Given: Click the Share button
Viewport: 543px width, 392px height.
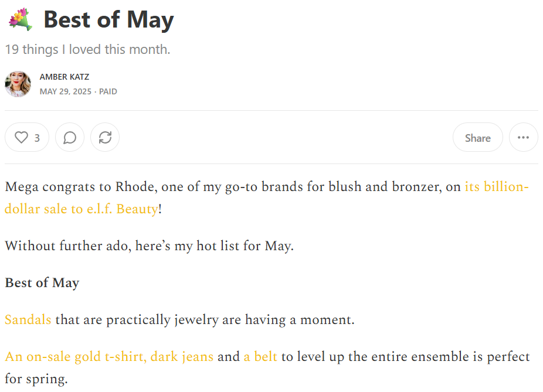Looking at the screenshot, I should (477, 137).
